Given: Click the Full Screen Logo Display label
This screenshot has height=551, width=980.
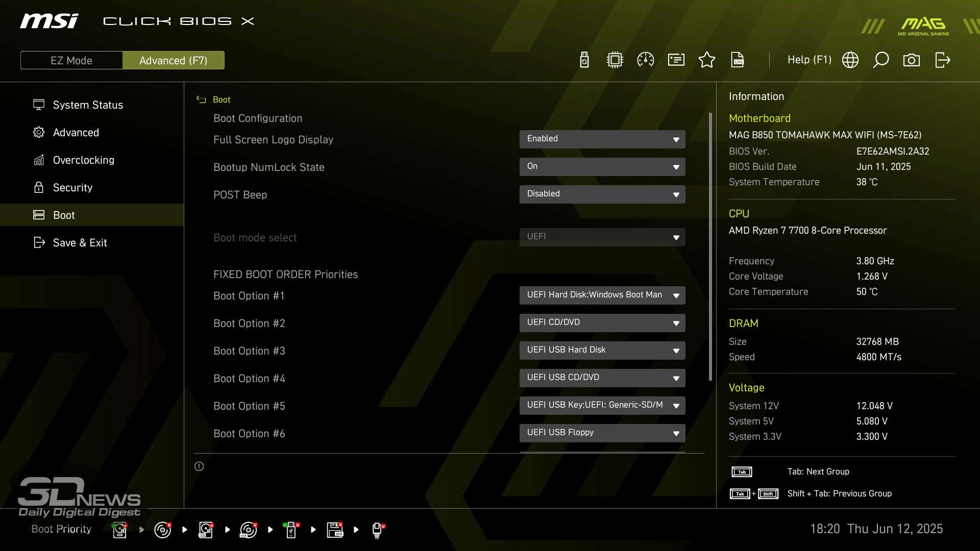Looking at the screenshot, I should (273, 140).
